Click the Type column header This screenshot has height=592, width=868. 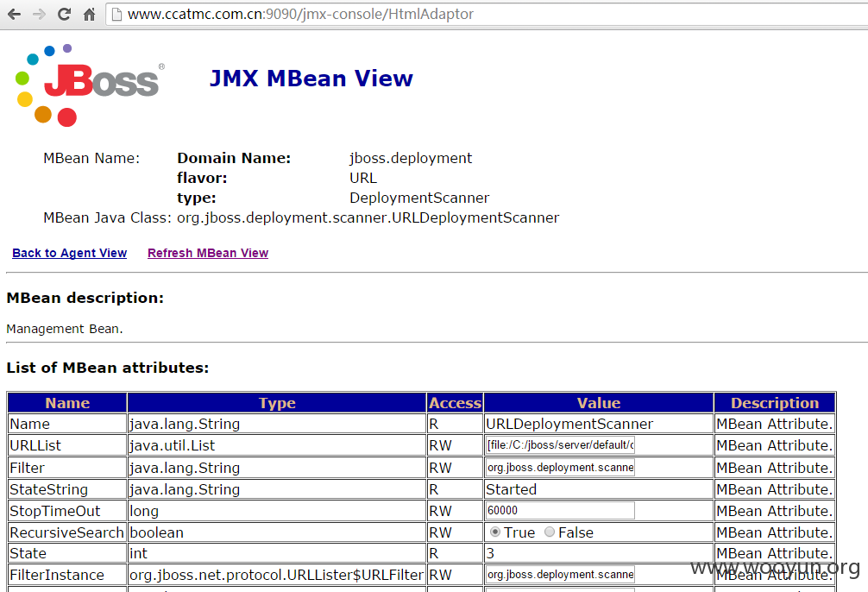[x=277, y=403]
